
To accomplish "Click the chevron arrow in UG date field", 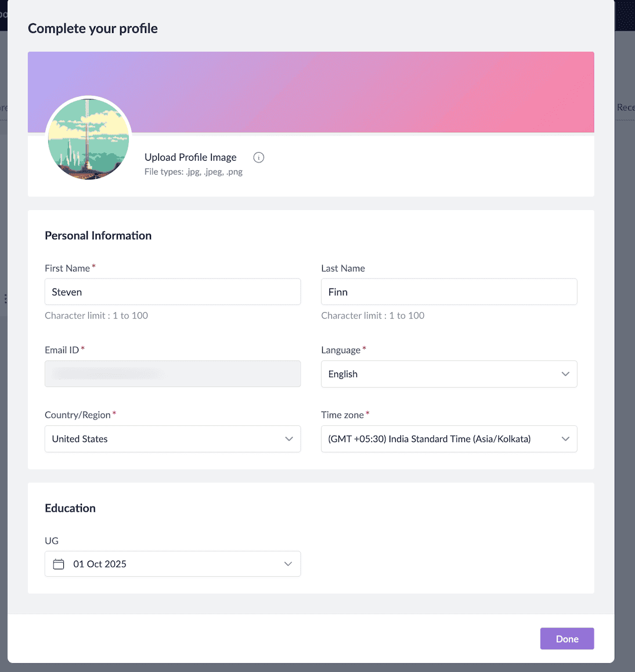I will point(288,564).
